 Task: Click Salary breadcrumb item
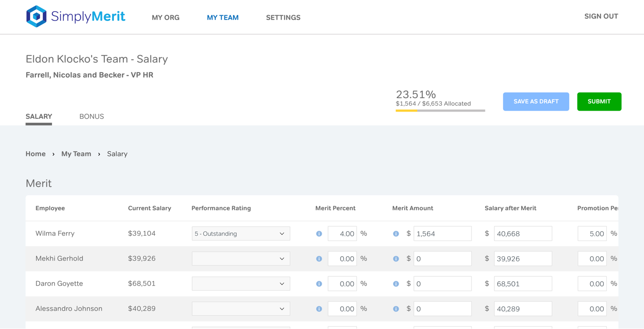tap(117, 154)
